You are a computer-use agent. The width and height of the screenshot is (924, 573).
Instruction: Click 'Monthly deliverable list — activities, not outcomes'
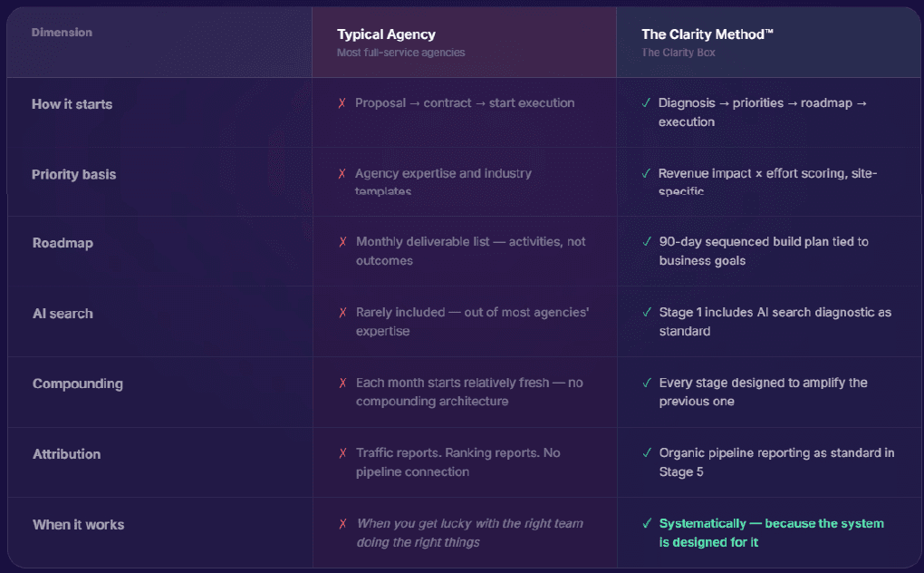[x=471, y=251]
